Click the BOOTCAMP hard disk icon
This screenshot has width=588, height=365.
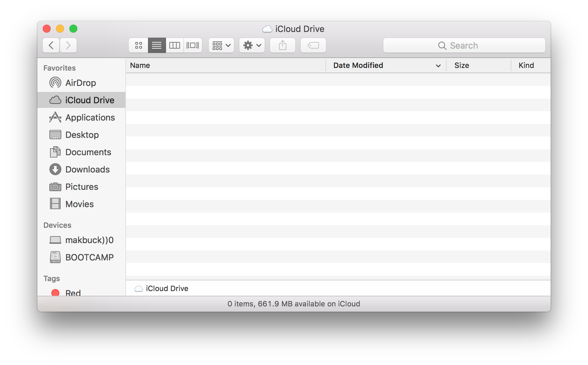click(55, 257)
